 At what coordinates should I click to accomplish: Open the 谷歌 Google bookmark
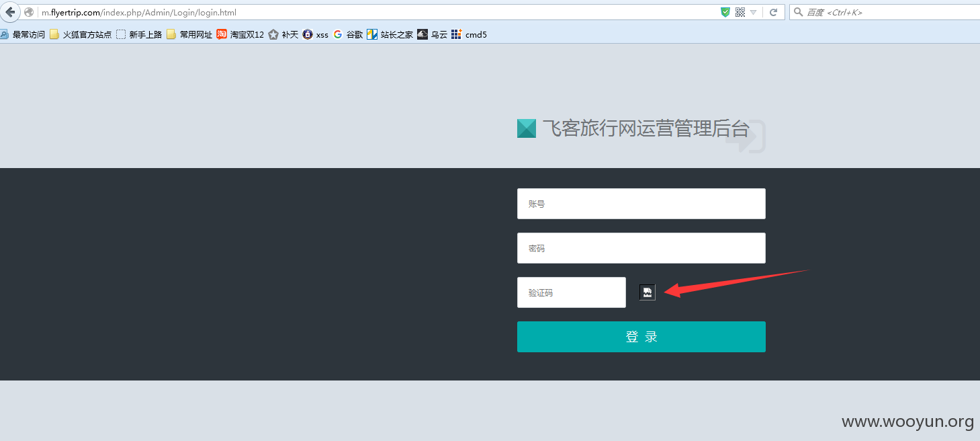[x=348, y=34]
